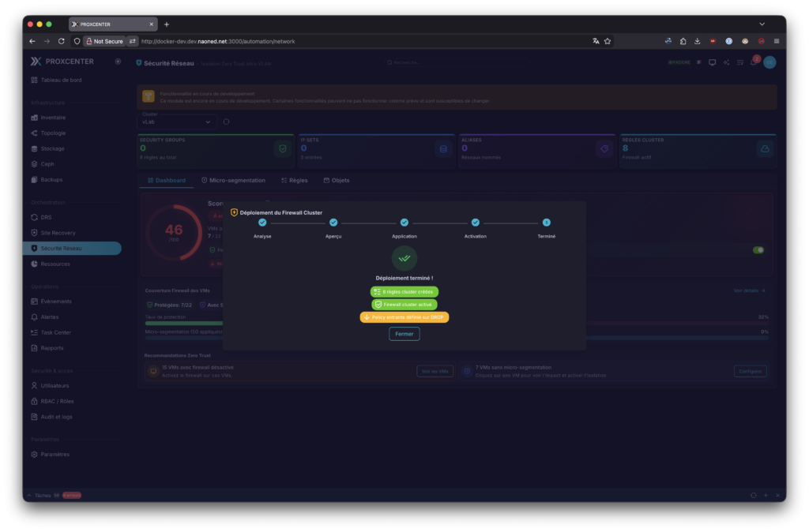The image size is (809, 532).
Task: Open Site Recovery sidebar item
Action: 58,233
